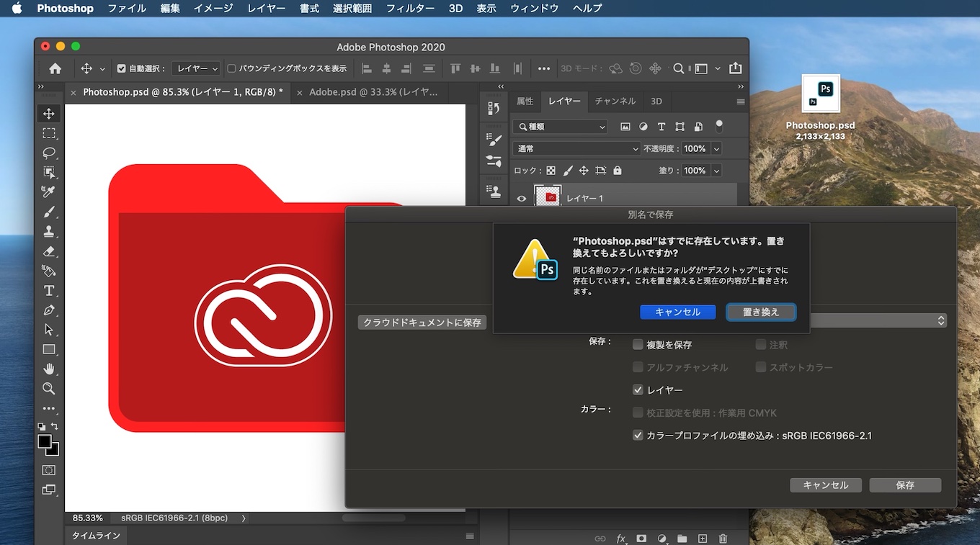
Task: Select the Hand tool
Action: [x=49, y=369]
